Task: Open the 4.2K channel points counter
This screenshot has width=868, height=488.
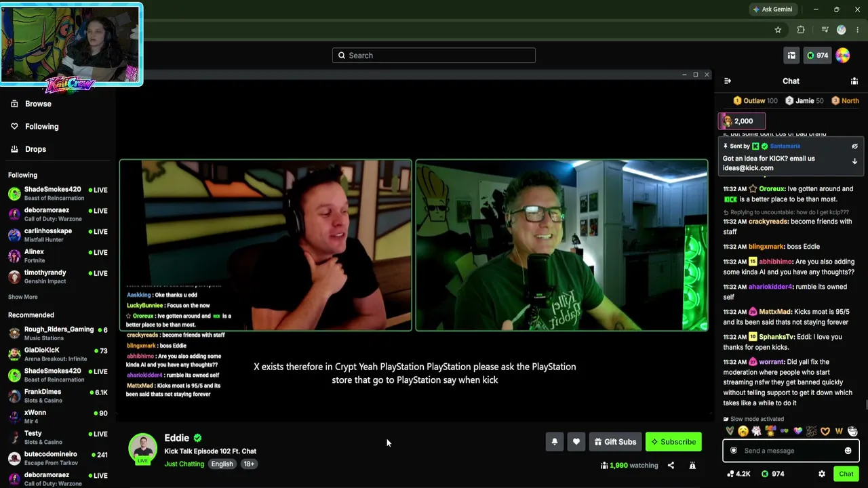Action: click(x=738, y=474)
